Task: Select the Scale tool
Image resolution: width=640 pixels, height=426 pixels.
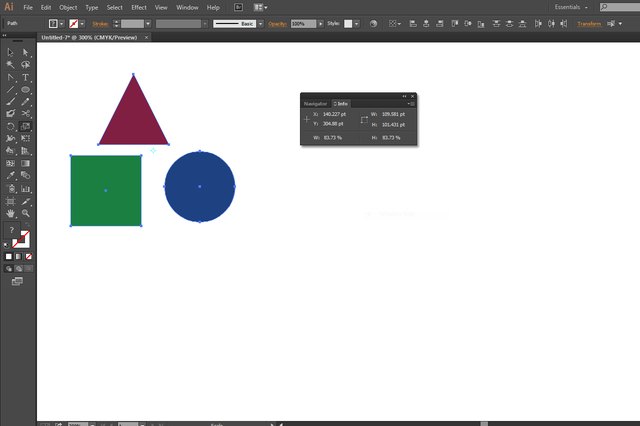Action: 25,126
